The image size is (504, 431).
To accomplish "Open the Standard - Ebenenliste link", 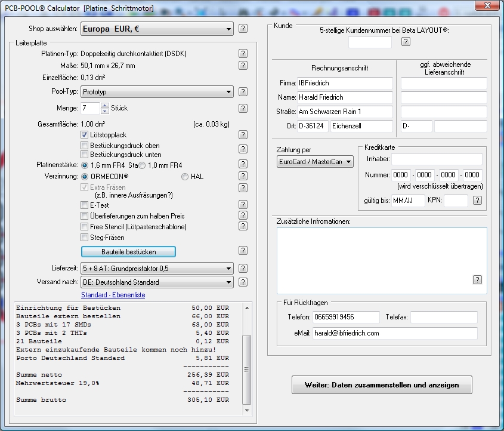I will point(113,295).
